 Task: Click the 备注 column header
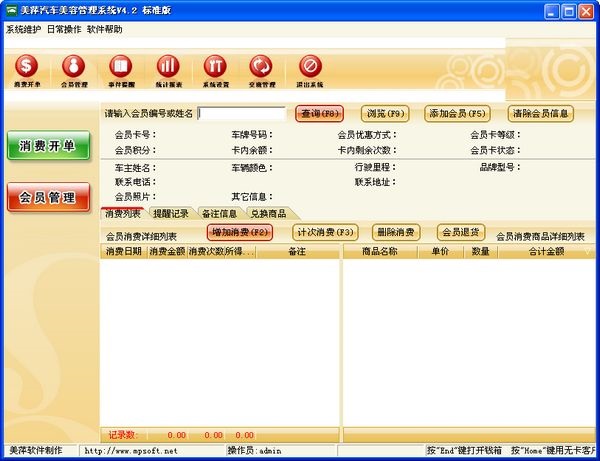click(297, 251)
